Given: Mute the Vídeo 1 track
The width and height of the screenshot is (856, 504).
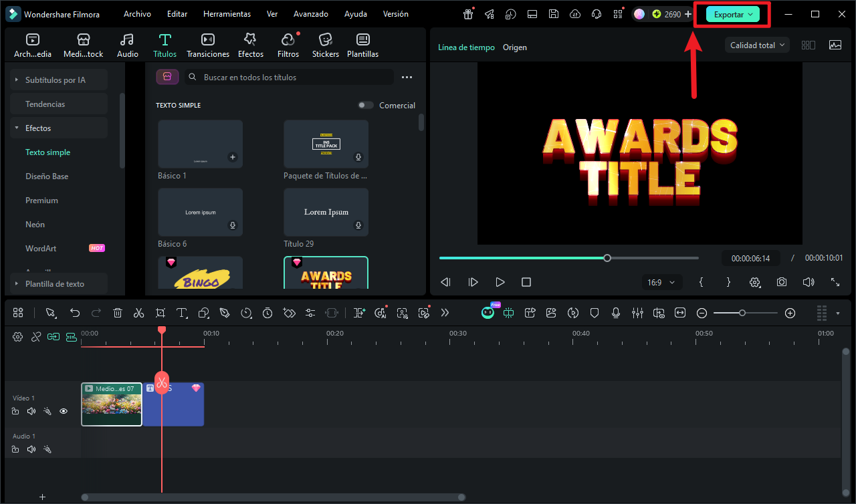Looking at the screenshot, I should pyautogui.click(x=31, y=411).
